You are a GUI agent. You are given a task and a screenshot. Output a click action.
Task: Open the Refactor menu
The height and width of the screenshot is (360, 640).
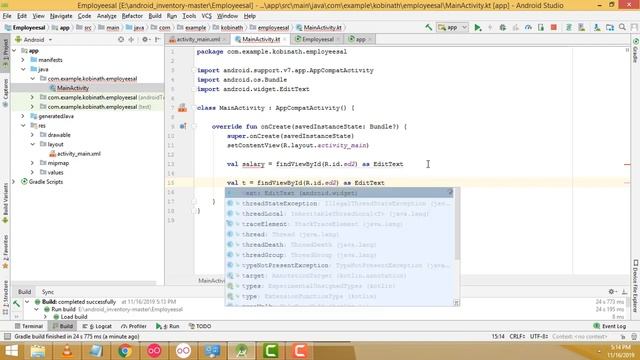[x=132, y=16]
